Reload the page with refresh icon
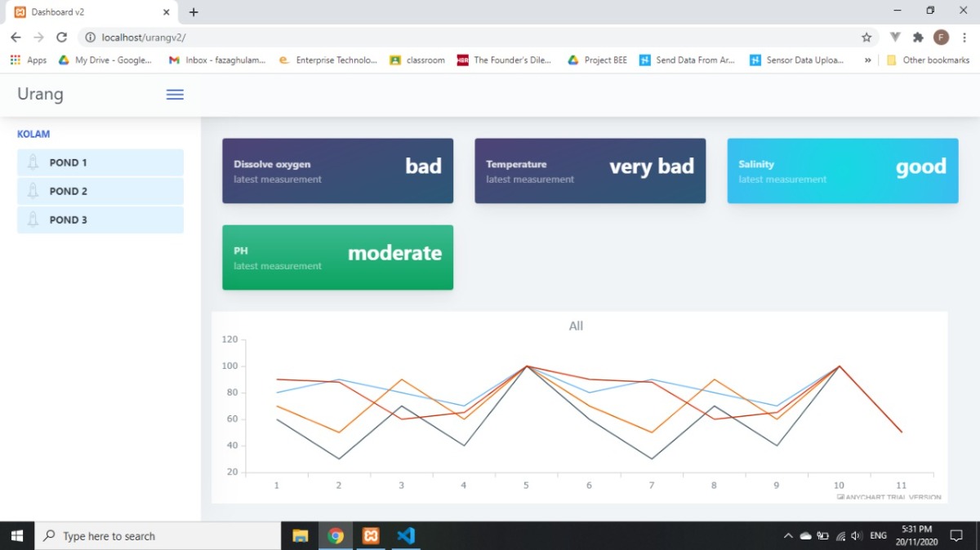 tap(61, 38)
